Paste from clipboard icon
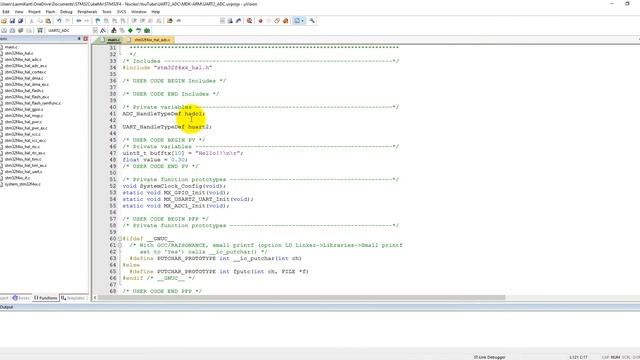Screen dimensions: 640x360 point(48,21)
